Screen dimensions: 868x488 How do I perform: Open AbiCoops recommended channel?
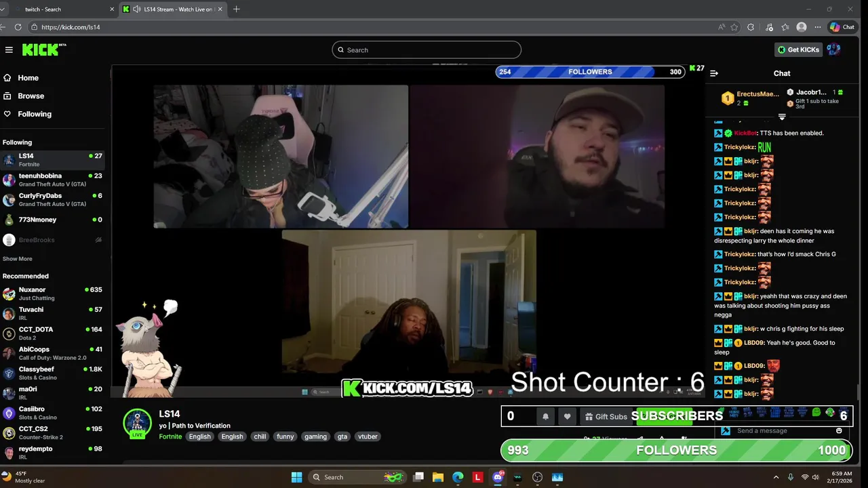pyautogui.click(x=52, y=353)
